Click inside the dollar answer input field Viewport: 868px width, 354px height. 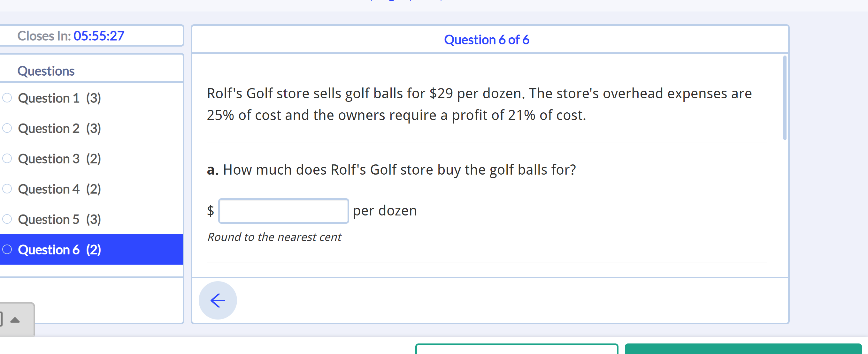click(x=283, y=210)
